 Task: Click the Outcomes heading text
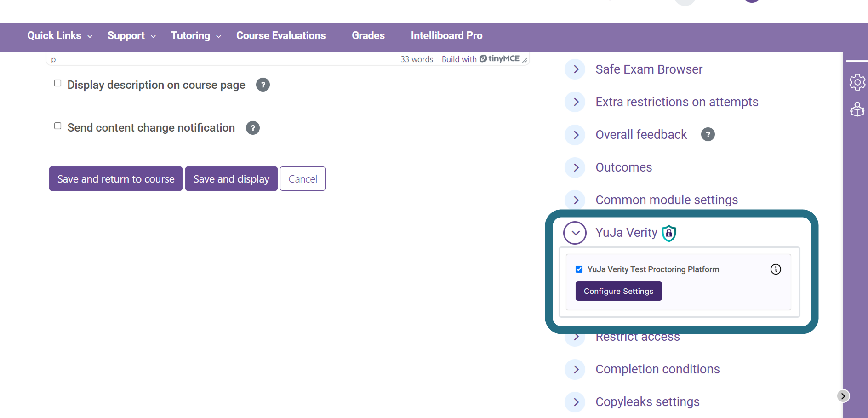coord(623,167)
